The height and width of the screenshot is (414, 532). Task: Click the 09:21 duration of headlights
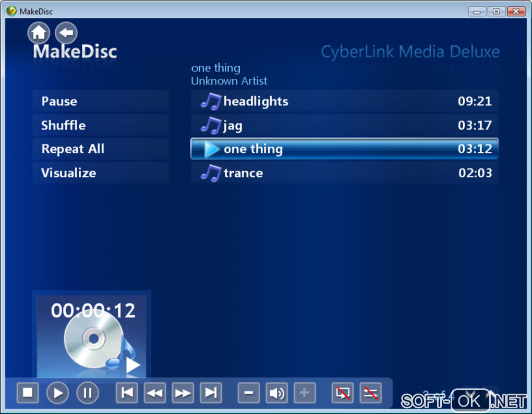(475, 101)
